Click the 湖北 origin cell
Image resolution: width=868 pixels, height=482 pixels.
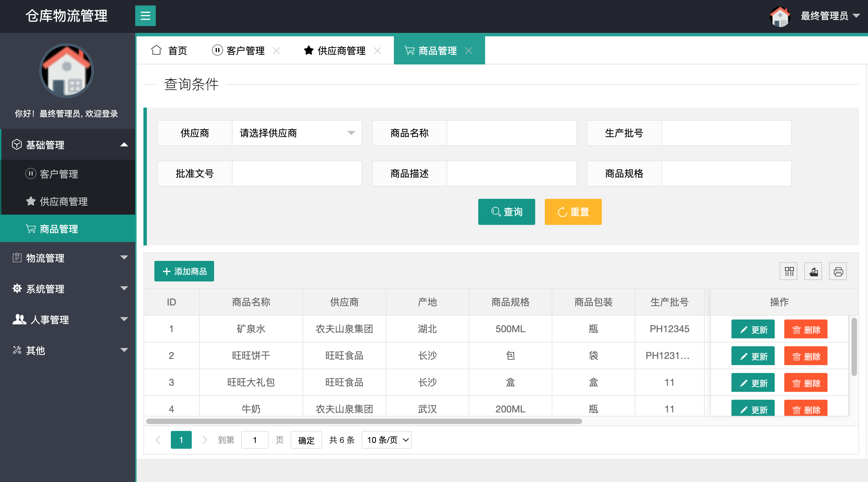tap(427, 329)
